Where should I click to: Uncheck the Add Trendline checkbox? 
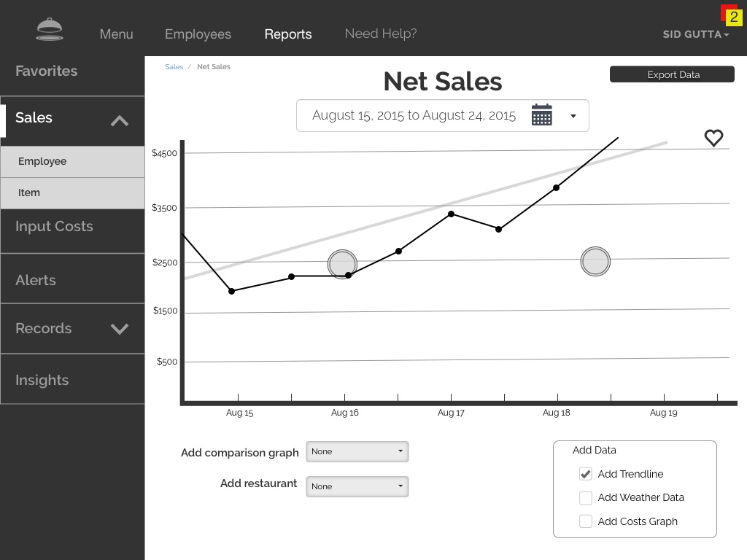tap(586, 474)
